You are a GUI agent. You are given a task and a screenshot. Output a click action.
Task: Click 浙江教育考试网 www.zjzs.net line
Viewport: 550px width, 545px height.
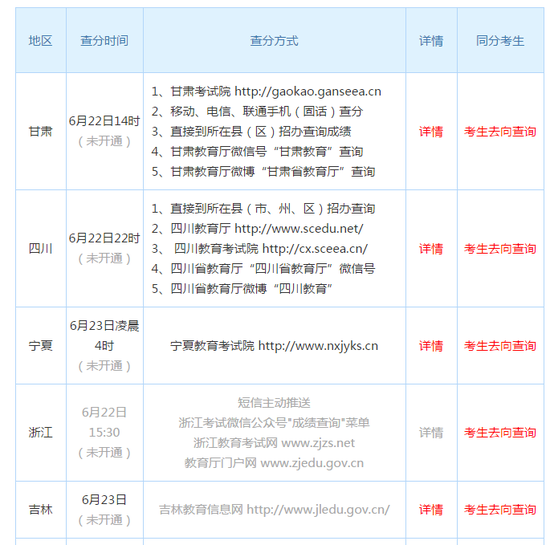(274, 443)
